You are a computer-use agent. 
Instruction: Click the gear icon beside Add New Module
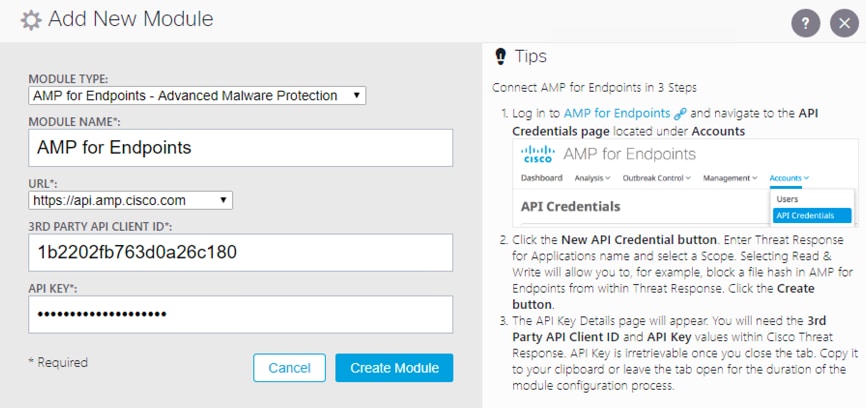click(x=31, y=20)
